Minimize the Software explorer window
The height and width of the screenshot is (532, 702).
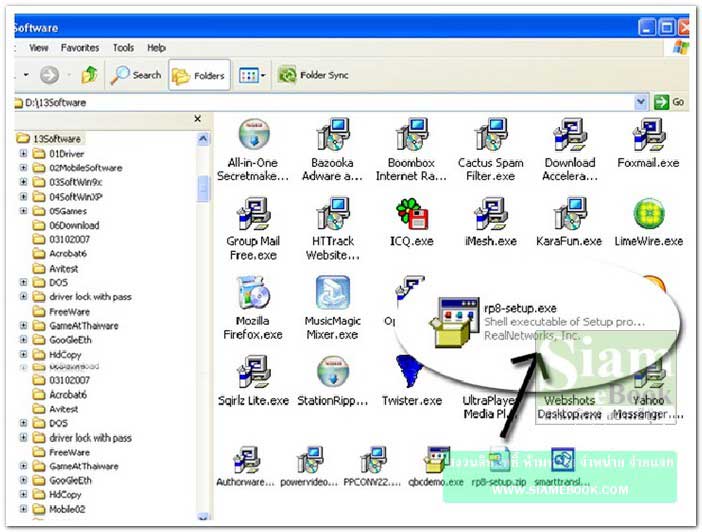[646, 28]
